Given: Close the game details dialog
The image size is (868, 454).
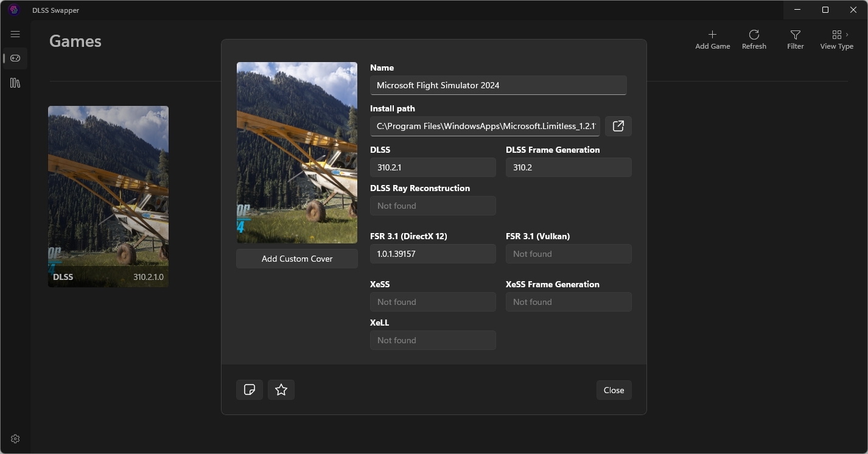Looking at the screenshot, I should (x=614, y=390).
